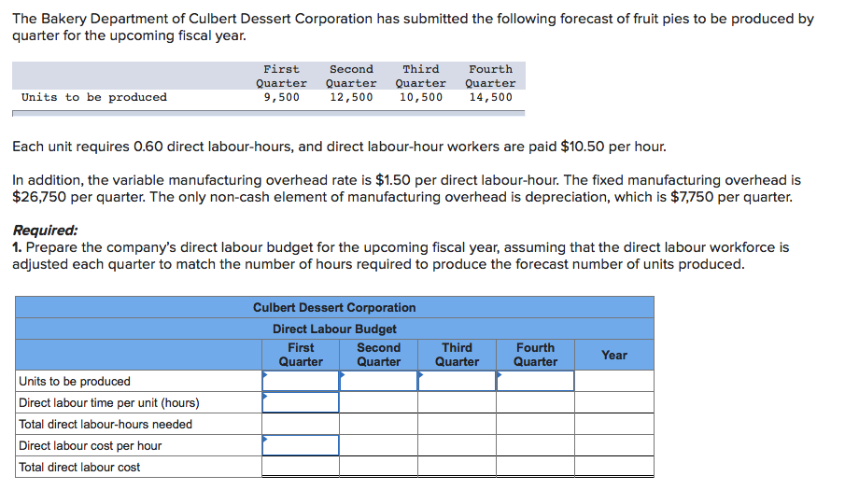Screen dimensions: 859x504
Task: Select Fourth Quarter Units to be produced cell
Action: tap(535, 381)
